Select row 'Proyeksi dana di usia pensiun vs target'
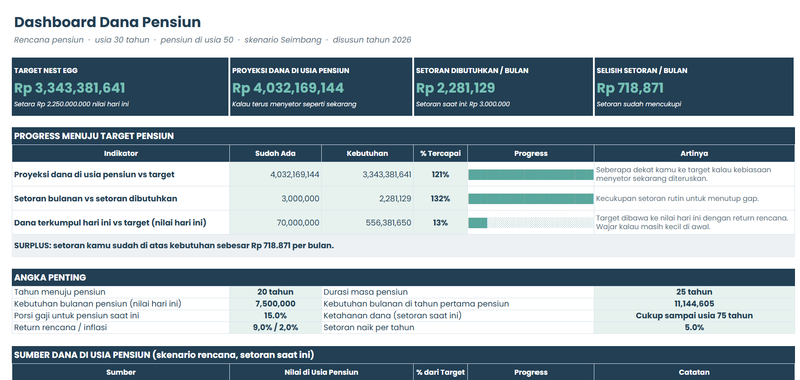This screenshot has width=800, height=380. 403,174
